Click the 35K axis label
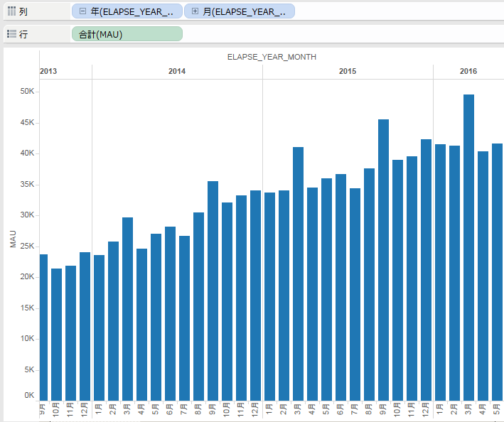 (27, 184)
